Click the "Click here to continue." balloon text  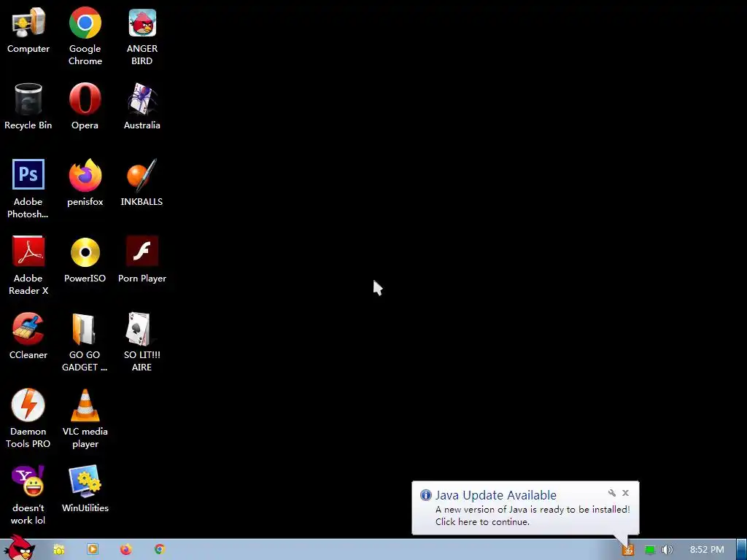point(482,522)
